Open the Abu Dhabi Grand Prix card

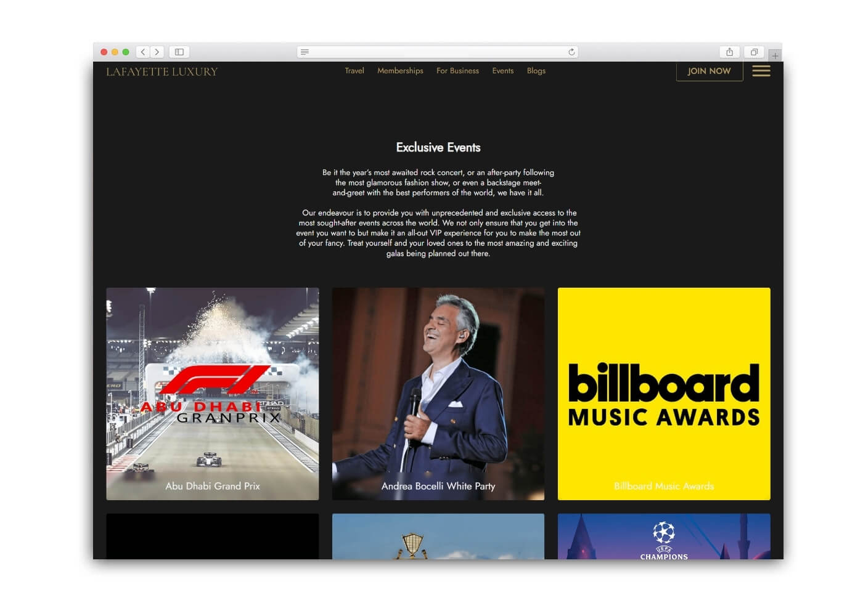click(x=213, y=394)
